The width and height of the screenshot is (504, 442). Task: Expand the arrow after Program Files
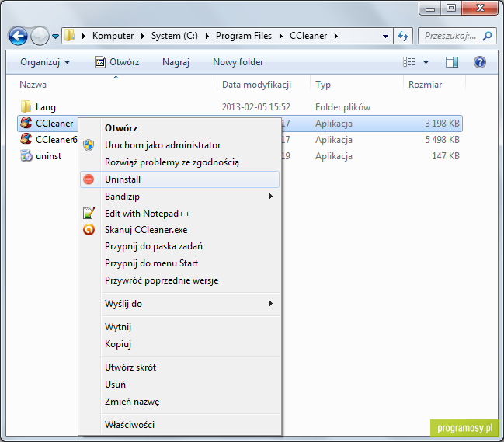(x=281, y=36)
